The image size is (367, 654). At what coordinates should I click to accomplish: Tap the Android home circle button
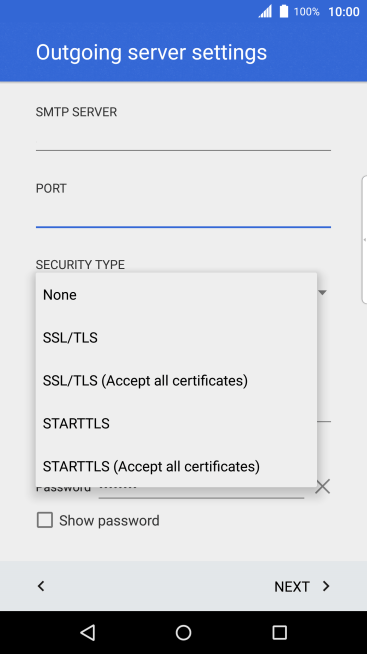tap(184, 632)
